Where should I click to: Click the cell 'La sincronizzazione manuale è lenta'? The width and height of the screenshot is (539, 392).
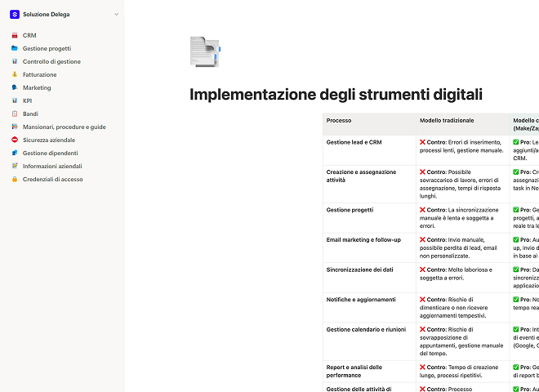point(463,218)
